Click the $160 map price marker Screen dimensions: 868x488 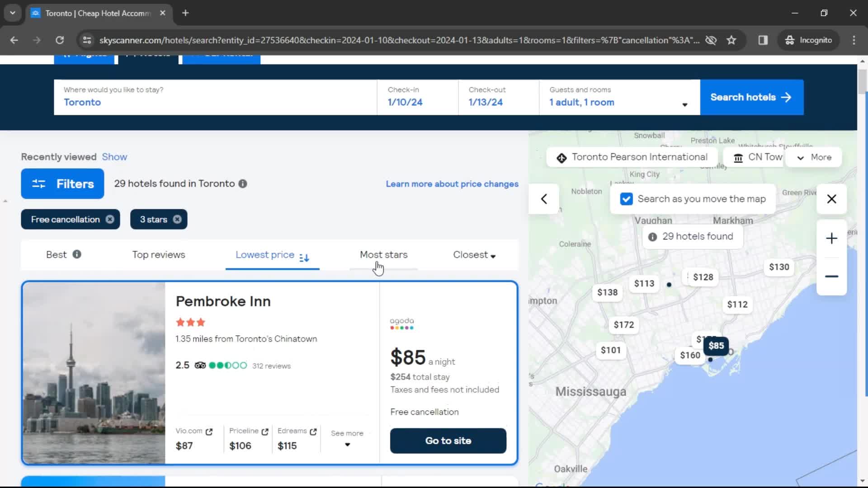pyautogui.click(x=690, y=355)
